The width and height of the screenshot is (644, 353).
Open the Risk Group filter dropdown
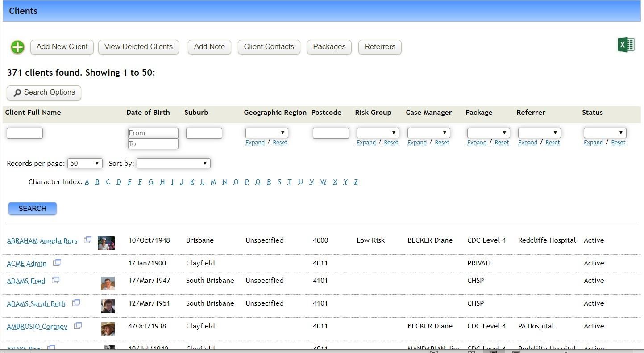(377, 132)
